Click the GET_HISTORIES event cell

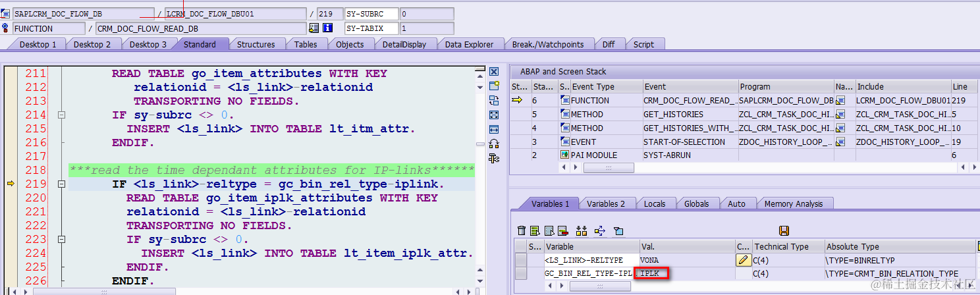[690, 115]
